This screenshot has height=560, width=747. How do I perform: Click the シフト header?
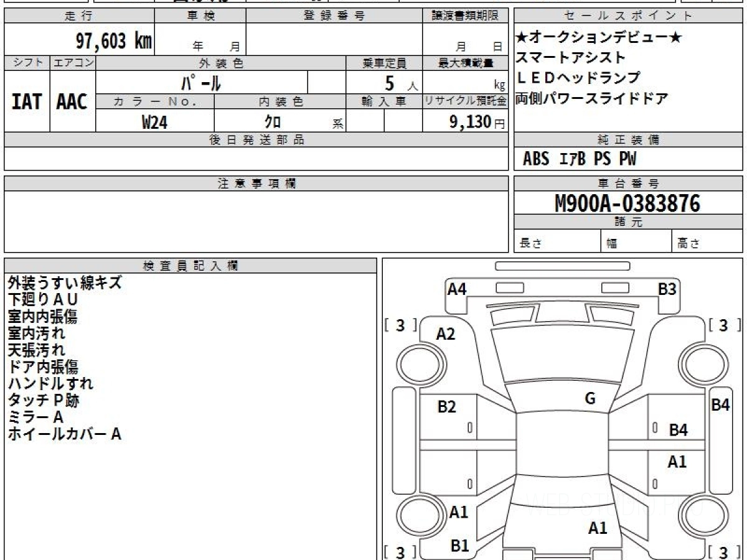pyautogui.click(x=27, y=63)
